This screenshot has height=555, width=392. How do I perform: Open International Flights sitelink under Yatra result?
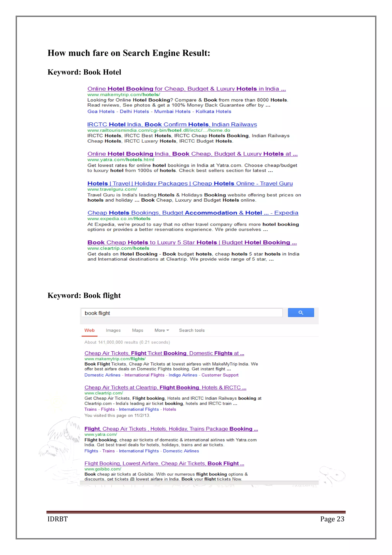[139, 451]
